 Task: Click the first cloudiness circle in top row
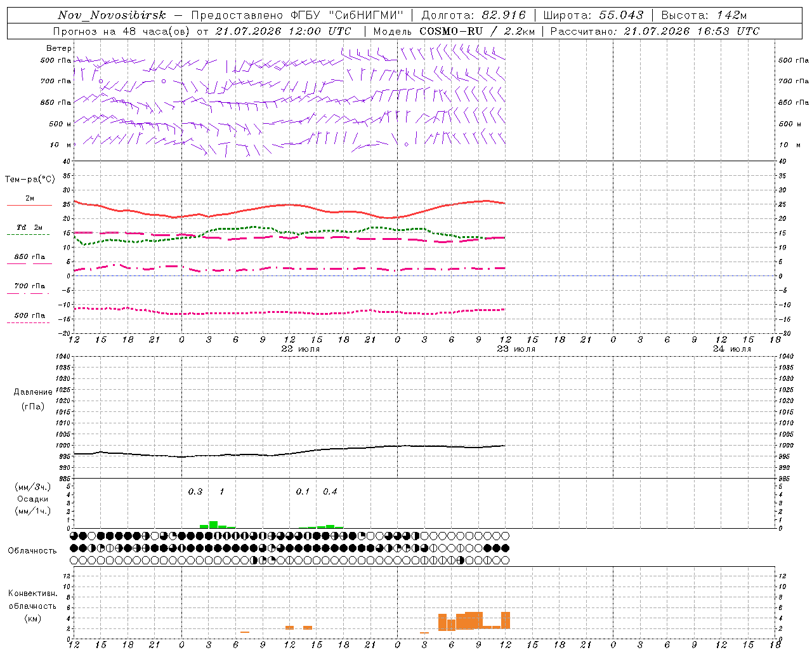pyautogui.click(x=74, y=536)
